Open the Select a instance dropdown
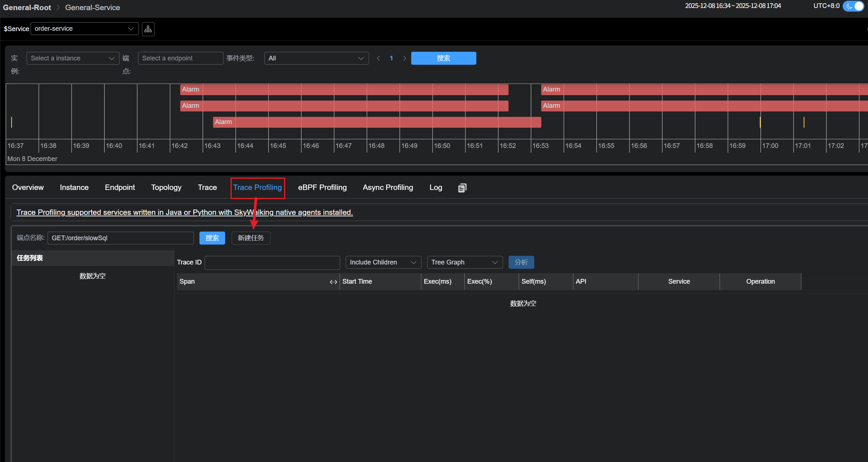The height and width of the screenshot is (462, 868). tap(73, 58)
